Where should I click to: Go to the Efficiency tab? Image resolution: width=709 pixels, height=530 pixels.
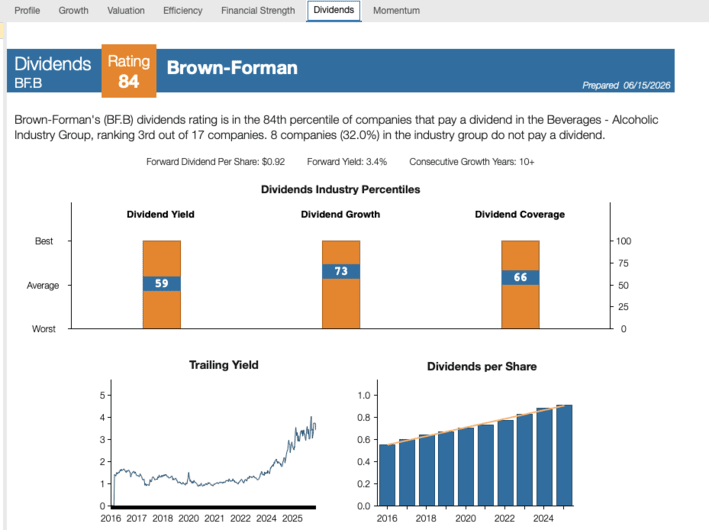[183, 10]
